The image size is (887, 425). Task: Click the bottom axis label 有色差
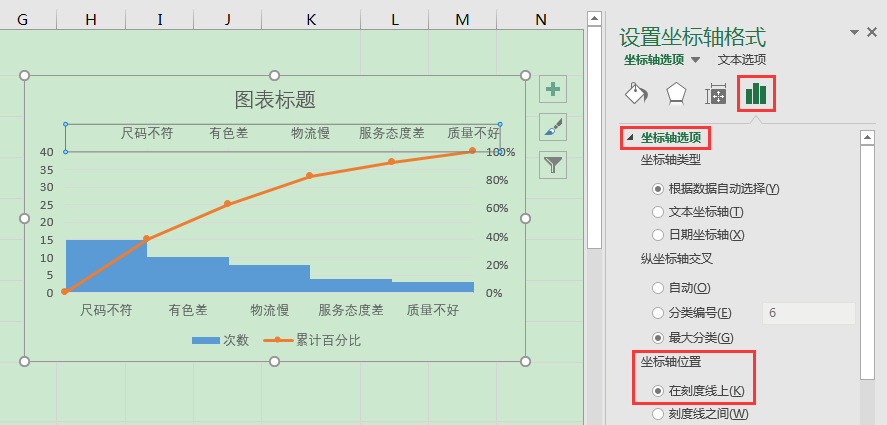(x=188, y=310)
